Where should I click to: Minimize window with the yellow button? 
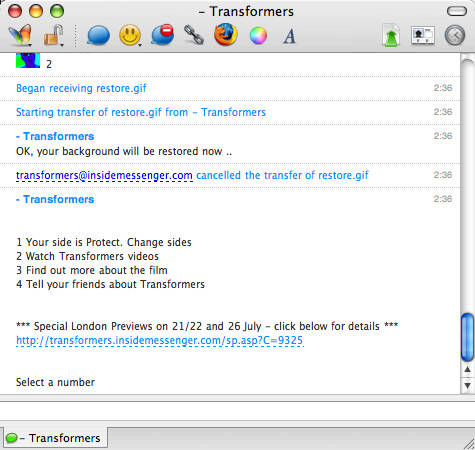36,11
